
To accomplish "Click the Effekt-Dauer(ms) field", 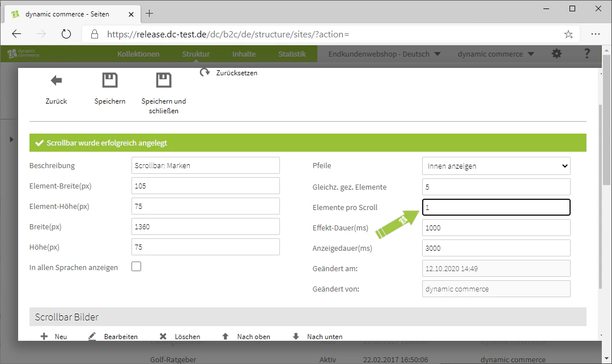I will point(496,228).
